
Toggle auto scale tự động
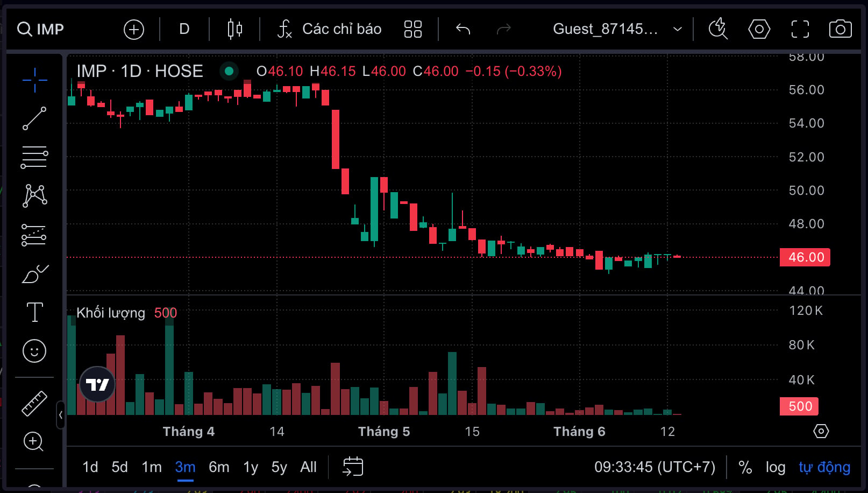pyautogui.click(x=824, y=467)
